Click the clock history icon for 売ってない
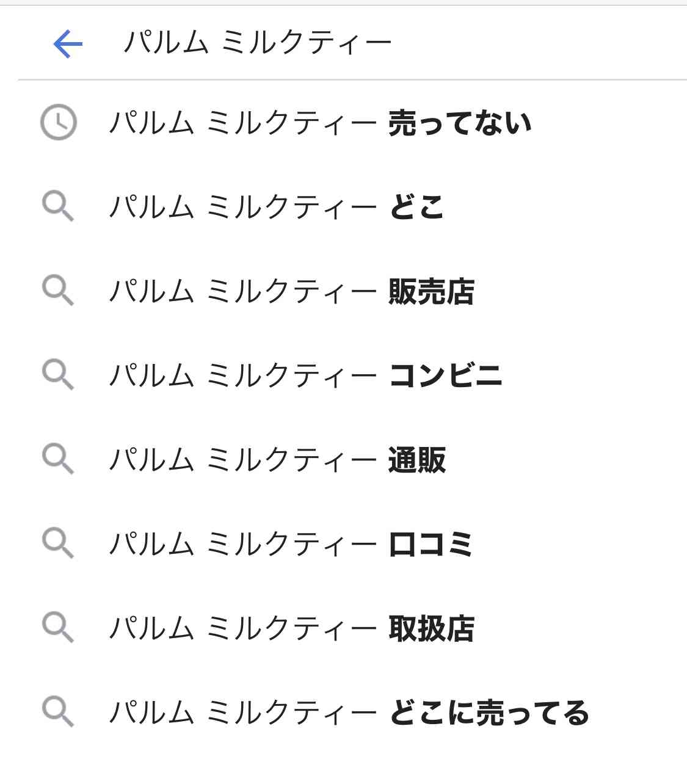The width and height of the screenshot is (687, 784). pos(59,122)
